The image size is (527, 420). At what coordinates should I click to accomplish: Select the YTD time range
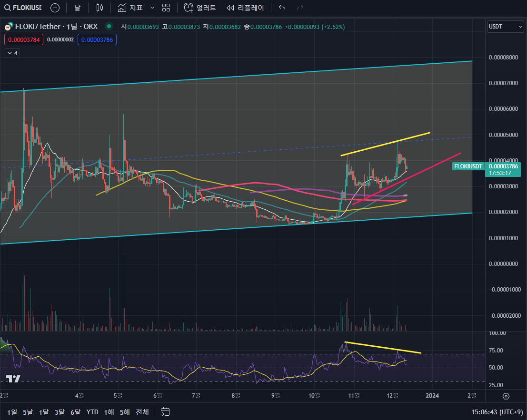click(x=92, y=412)
